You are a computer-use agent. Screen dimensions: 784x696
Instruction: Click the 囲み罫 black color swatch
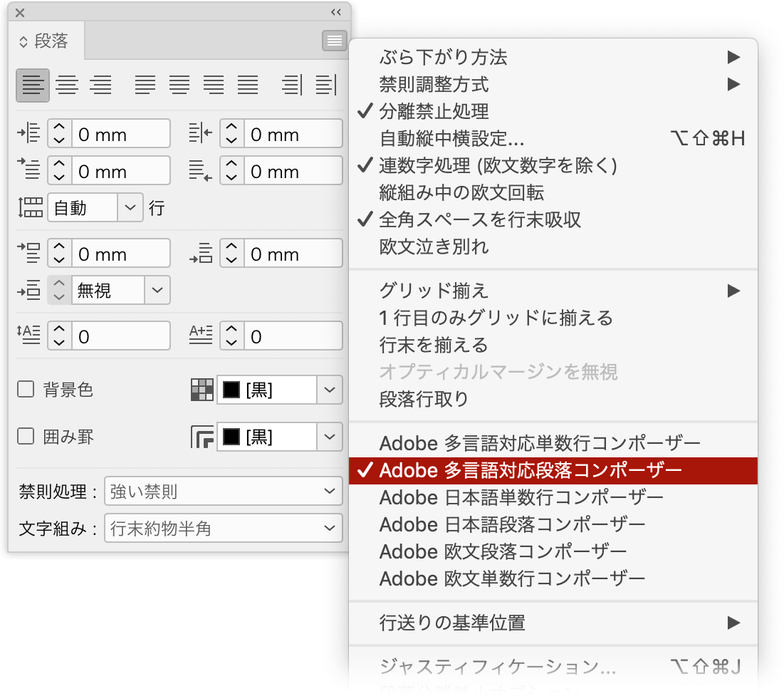(x=231, y=437)
